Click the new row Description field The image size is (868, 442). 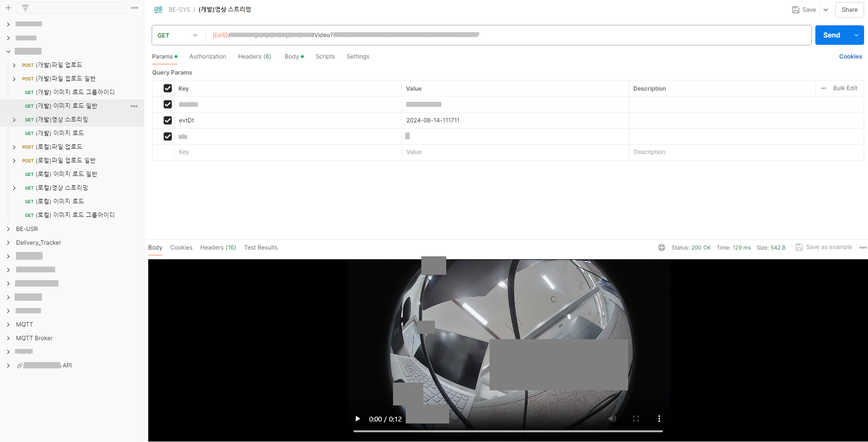[x=746, y=152]
